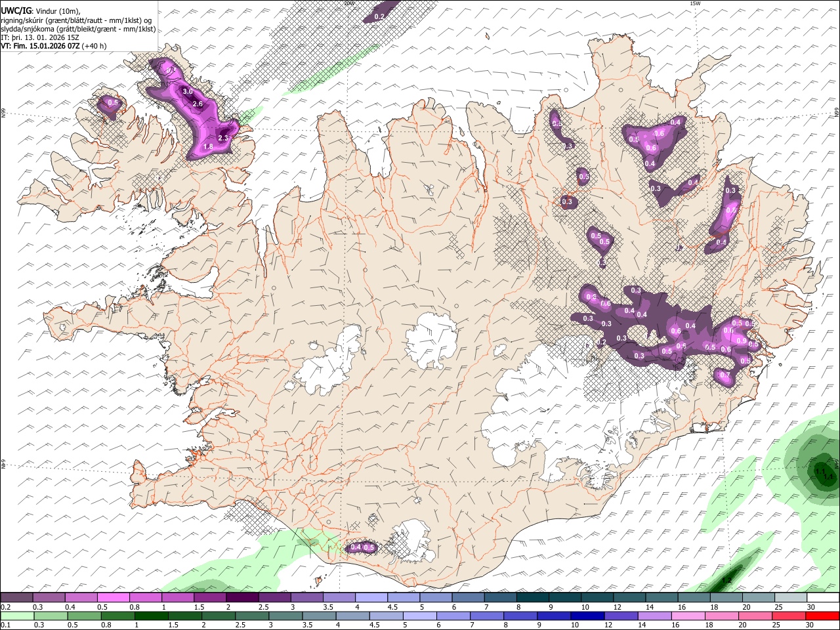Click the "(+40 h)" forecast offset text
840x630 pixels.
pyautogui.click(x=94, y=47)
